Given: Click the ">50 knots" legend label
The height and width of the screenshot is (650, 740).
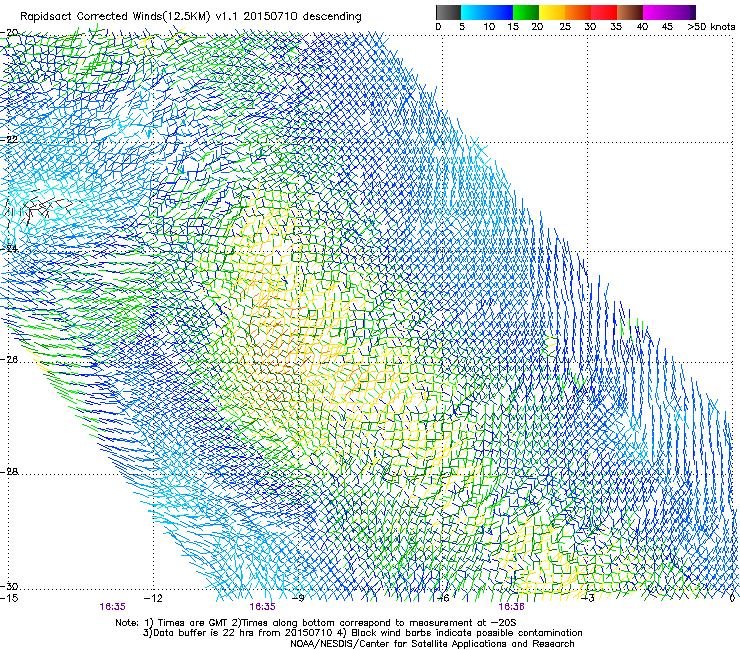Looking at the screenshot, I should pyautogui.click(x=711, y=27).
